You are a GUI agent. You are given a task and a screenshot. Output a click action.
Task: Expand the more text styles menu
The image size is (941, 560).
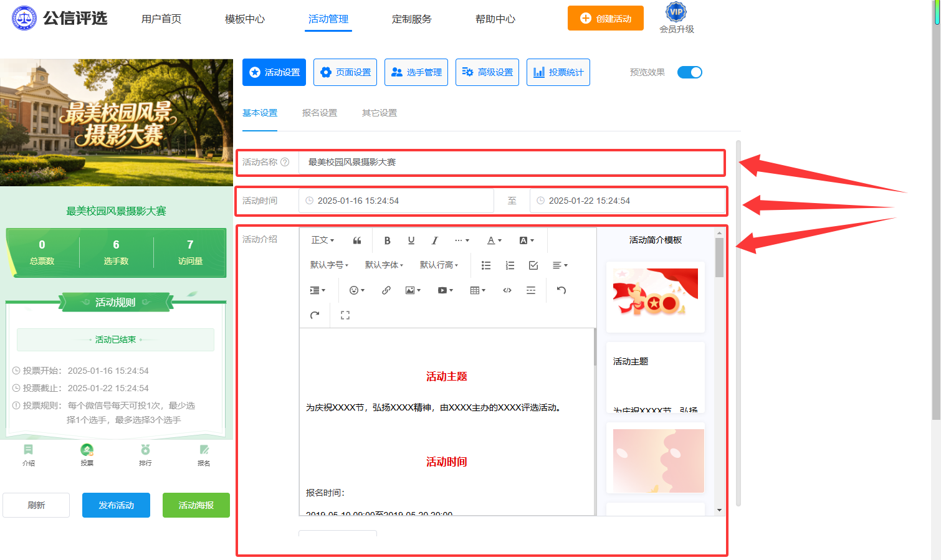tap(462, 240)
